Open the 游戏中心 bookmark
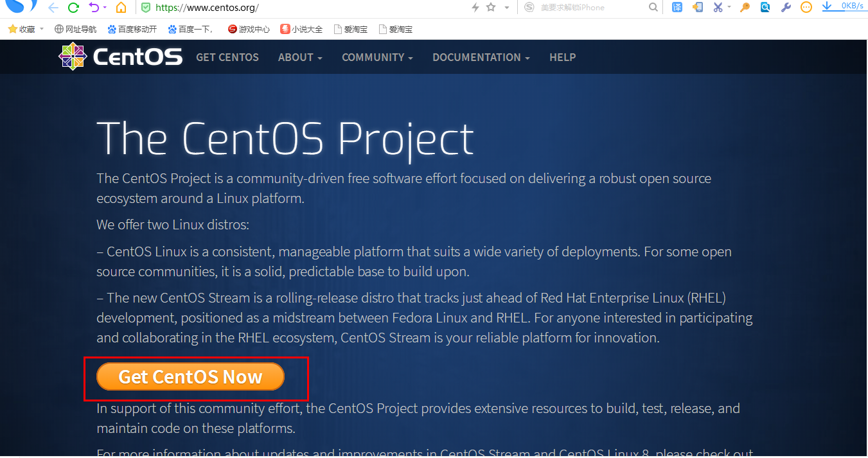868x458 pixels. [249, 29]
